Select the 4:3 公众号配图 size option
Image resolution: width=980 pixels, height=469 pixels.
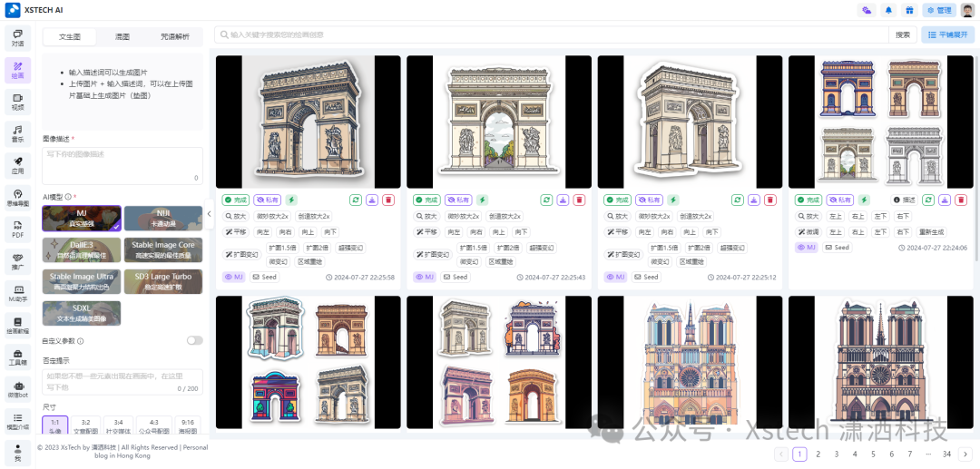tap(153, 426)
